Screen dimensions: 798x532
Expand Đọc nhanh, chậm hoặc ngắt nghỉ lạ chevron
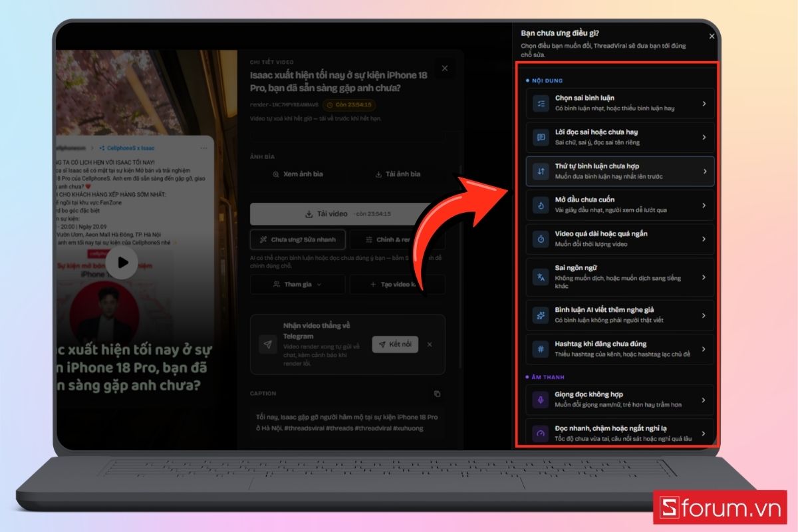pos(704,434)
